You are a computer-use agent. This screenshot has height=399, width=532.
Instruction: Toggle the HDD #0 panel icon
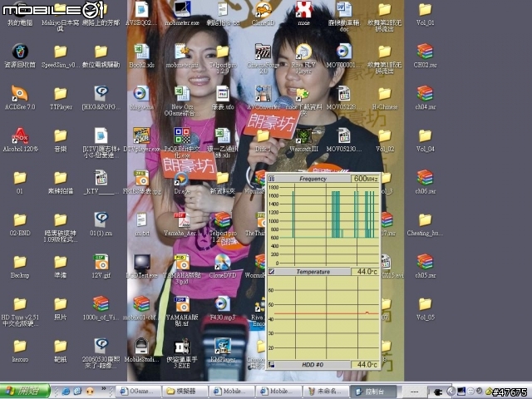[x=271, y=365]
